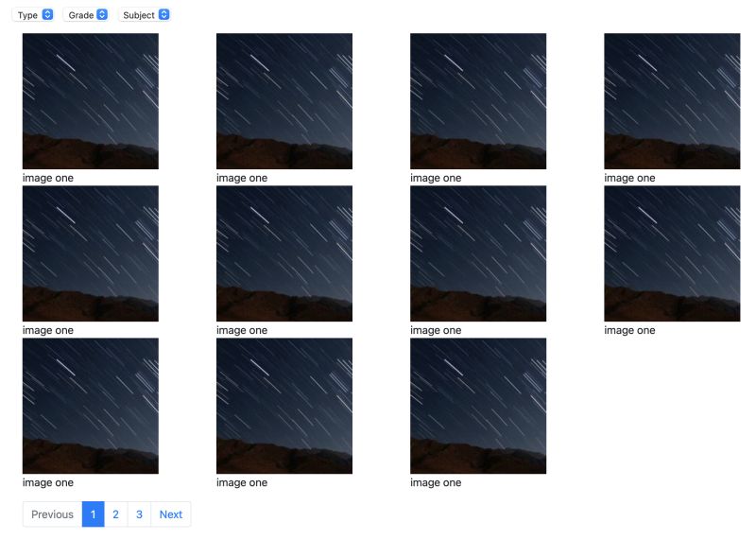Screen dimensions: 756x540
Task: Open the Grade dropdown filter
Action: 87,15
